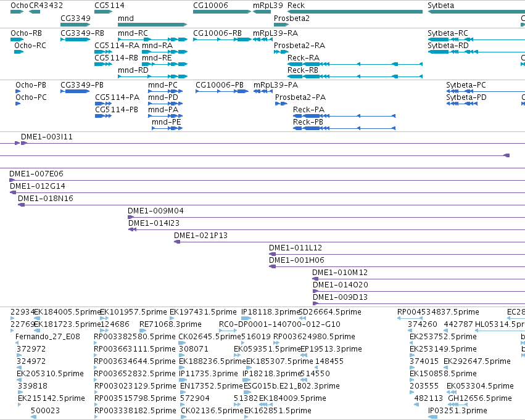Click EST CK02136.5prime
Viewport: 525px width, 420px height.
point(183,418)
